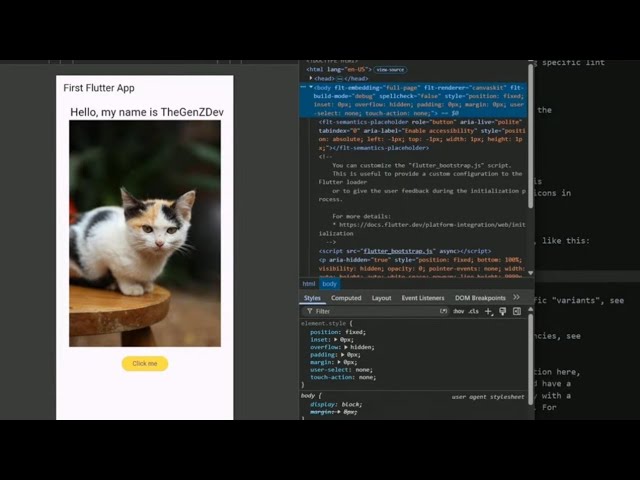This screenshot has height=480, width=640.
Task: Select the html lang="en-US" tag row
Action: (339, 70)
